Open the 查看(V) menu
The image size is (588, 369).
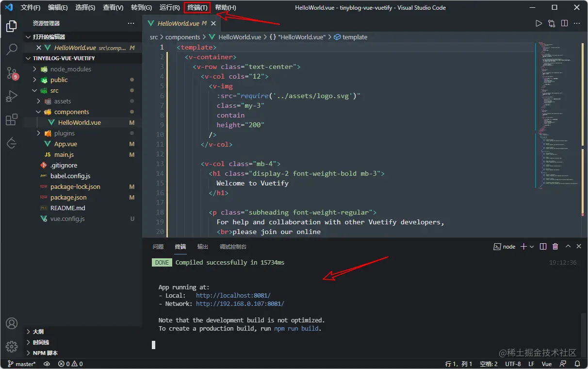pyautogui.click(x=113, y=7)
